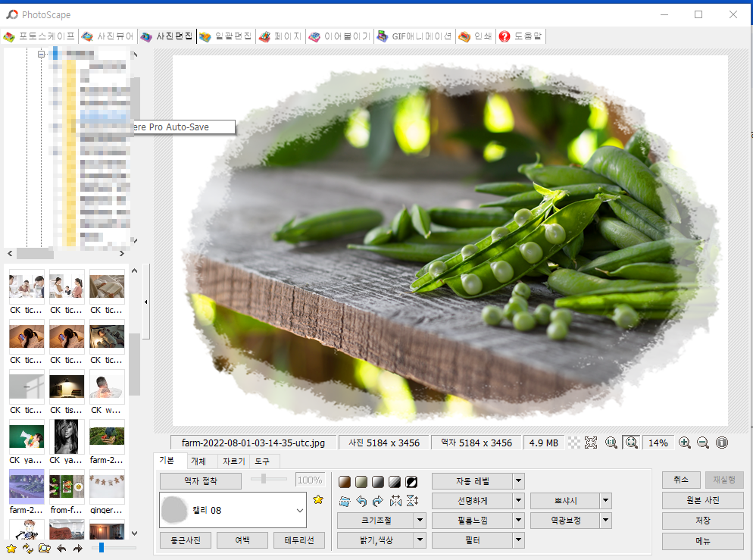Screen dimensions: 753x560
Task: Open the 도움말 help tab
Action: pyautogui.click(x=520, y=36)
